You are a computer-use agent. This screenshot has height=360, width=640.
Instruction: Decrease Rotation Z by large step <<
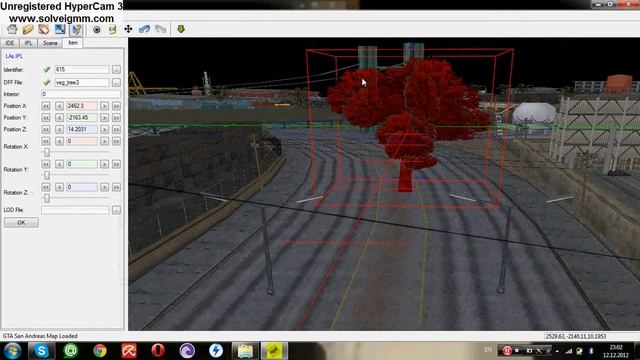(x=46, y=187)
